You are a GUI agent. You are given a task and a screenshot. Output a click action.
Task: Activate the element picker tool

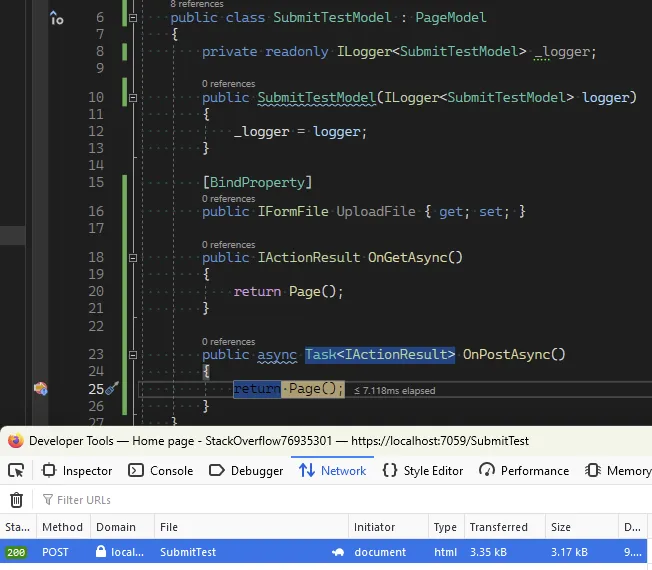click(x=16, y=471)
